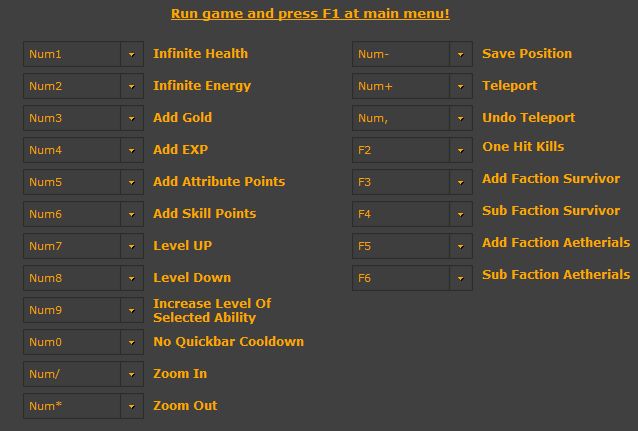Viewport: 638px width, 431px height.
Task: Open the Num0 dropdown for No Quickbar Cooldown
Action: (131, 343)
